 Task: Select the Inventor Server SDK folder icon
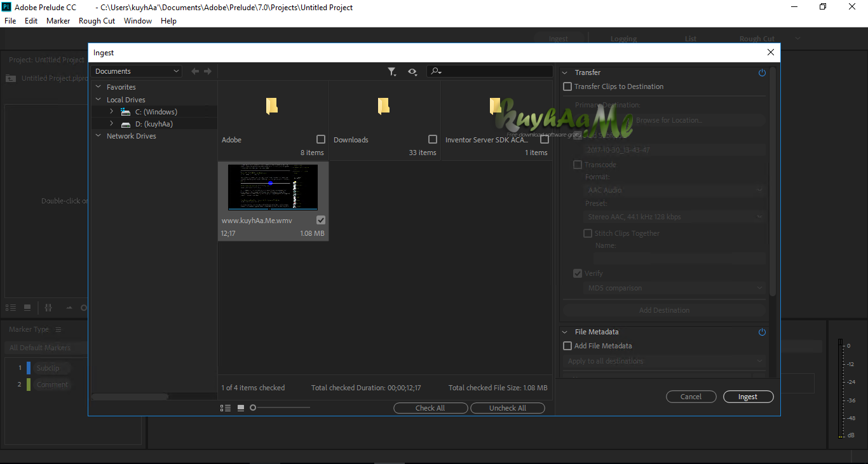495,106
